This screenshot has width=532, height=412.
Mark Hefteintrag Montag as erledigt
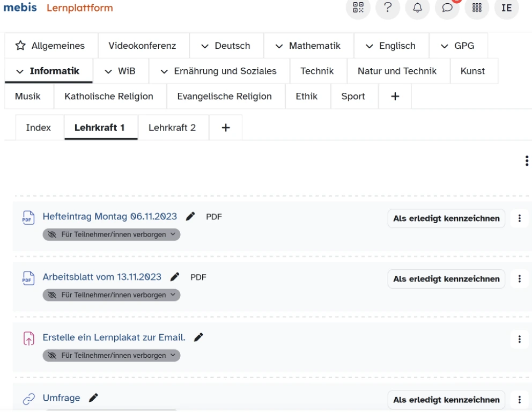pyautogui.click(x=446, y=218)
